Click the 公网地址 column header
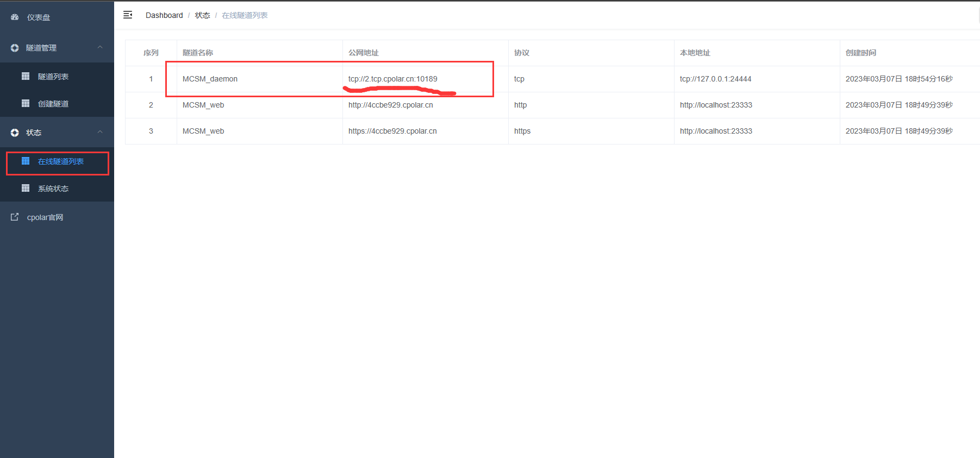 [x=364, y=53]
